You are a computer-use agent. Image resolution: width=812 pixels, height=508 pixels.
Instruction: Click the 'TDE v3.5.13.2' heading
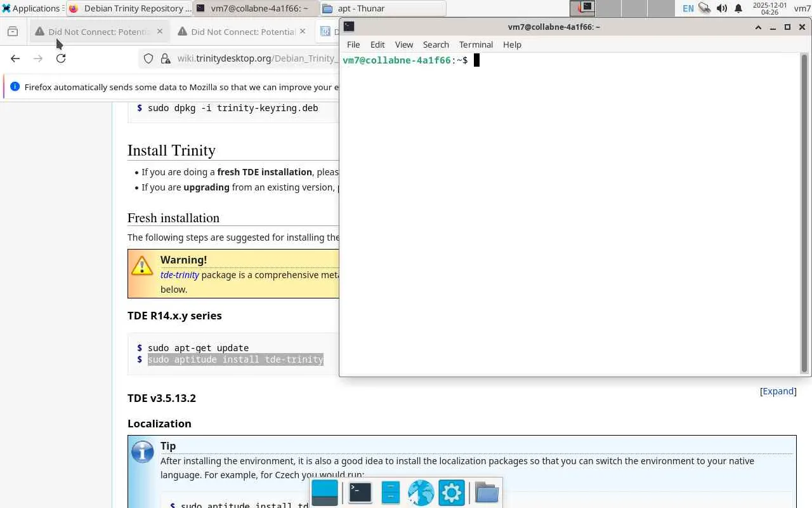point(162,398)
